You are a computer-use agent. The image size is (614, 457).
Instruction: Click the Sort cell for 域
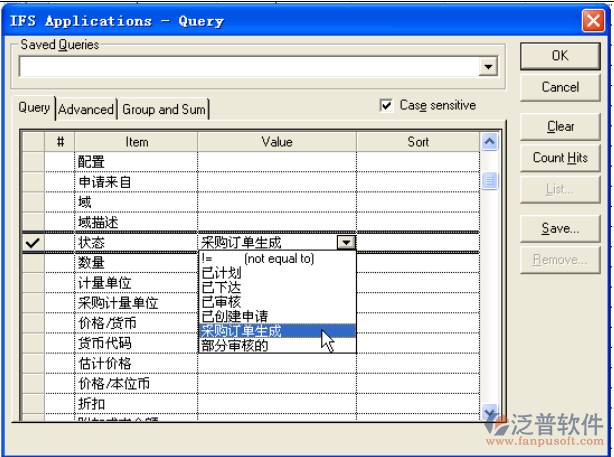point(418,202)
